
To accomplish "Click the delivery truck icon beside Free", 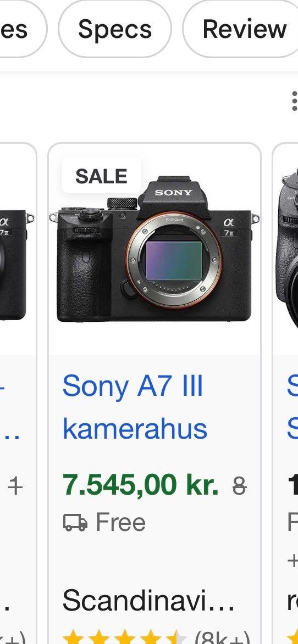I will [75, 523].
